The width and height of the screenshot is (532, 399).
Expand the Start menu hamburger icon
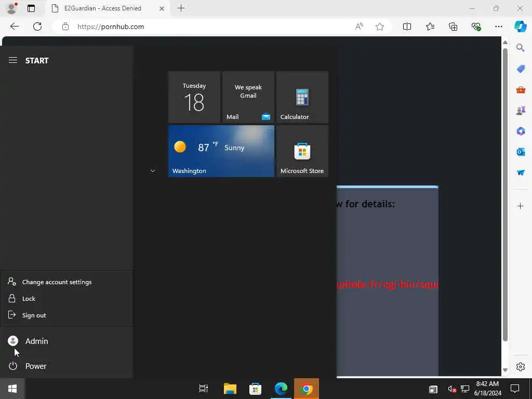click(x=13, y=60)
